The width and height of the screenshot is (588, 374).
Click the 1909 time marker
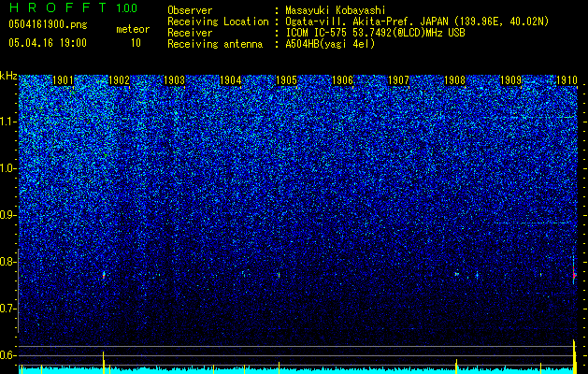tap(510, 80)
